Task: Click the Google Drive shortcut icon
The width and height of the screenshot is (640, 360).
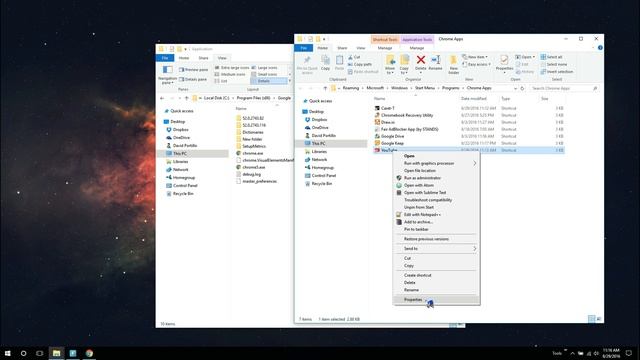Action: coord(377,136)
